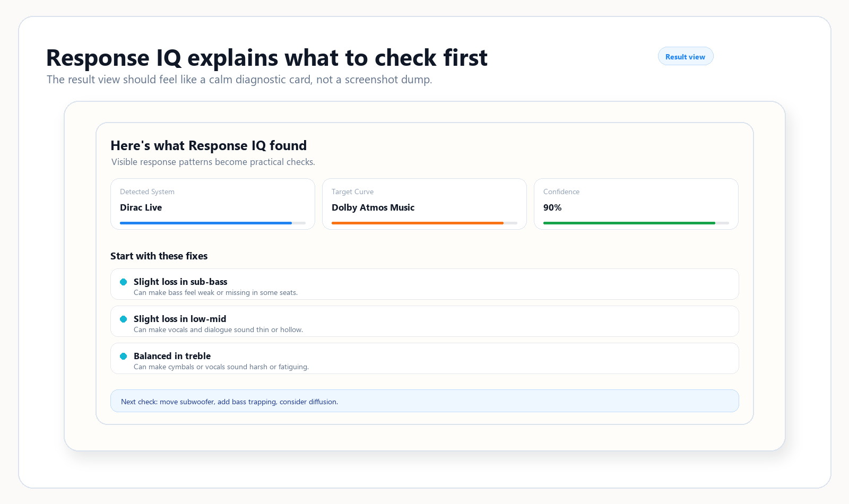
Task: Select the Balanced in treble row
Action: tap(424, 359)
